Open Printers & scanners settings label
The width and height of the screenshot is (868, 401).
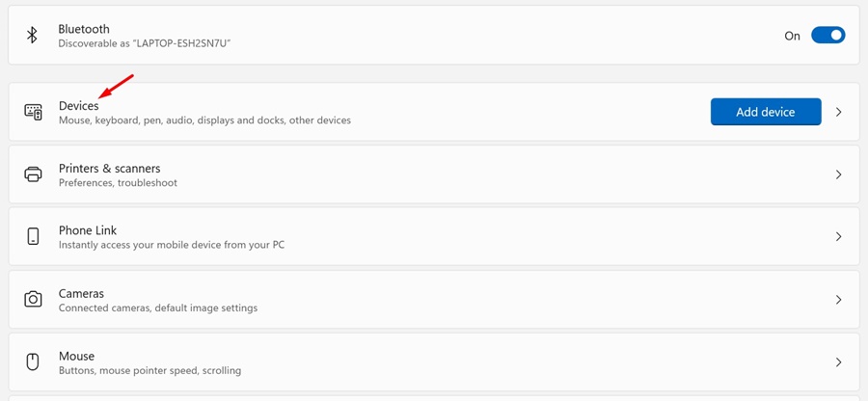(109, 168)
